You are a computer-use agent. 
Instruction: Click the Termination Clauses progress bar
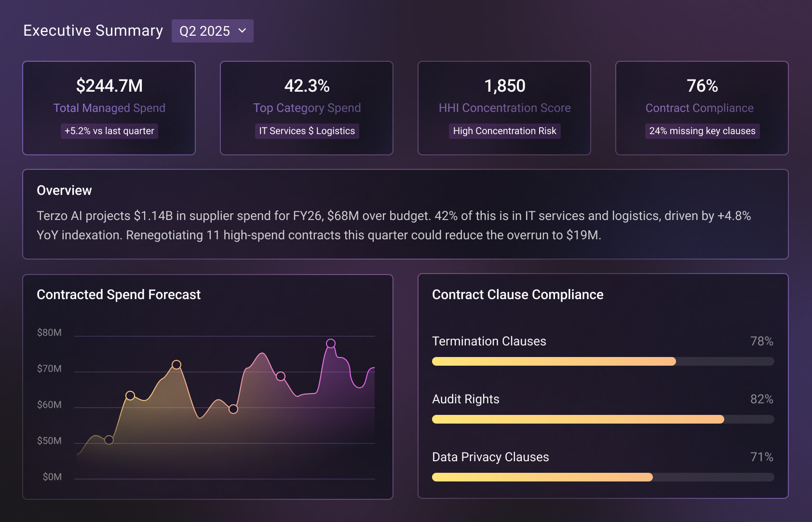click(603, 361)
